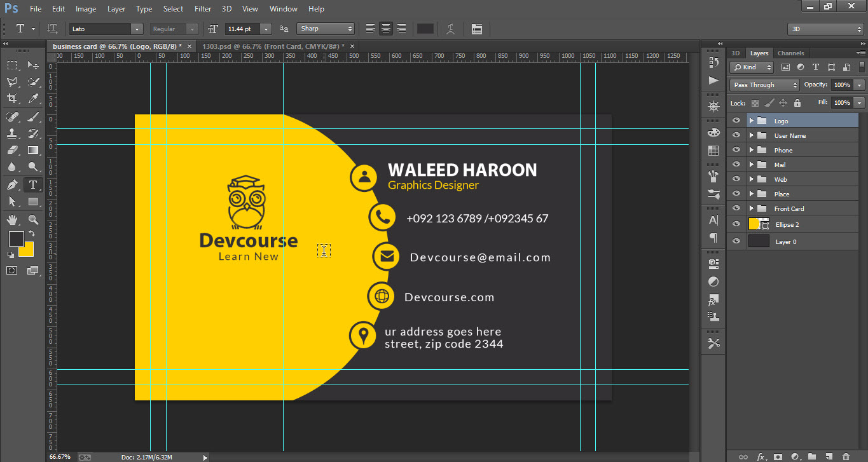The width and height of the screenshot is (868, 462).
Task: Open the History panel icon
Action: point(713,63)
